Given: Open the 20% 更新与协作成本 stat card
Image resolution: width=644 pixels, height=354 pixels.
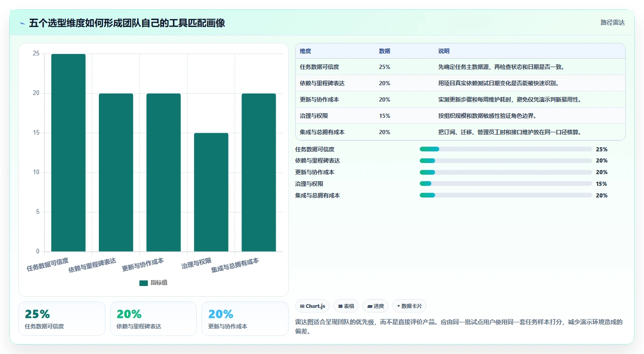Looking at the screenshot, I should 245,319.
